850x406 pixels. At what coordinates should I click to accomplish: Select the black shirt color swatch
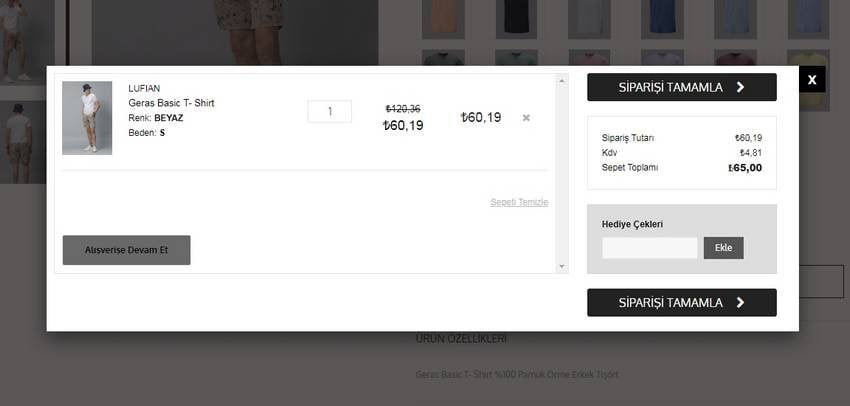(515, 18)
